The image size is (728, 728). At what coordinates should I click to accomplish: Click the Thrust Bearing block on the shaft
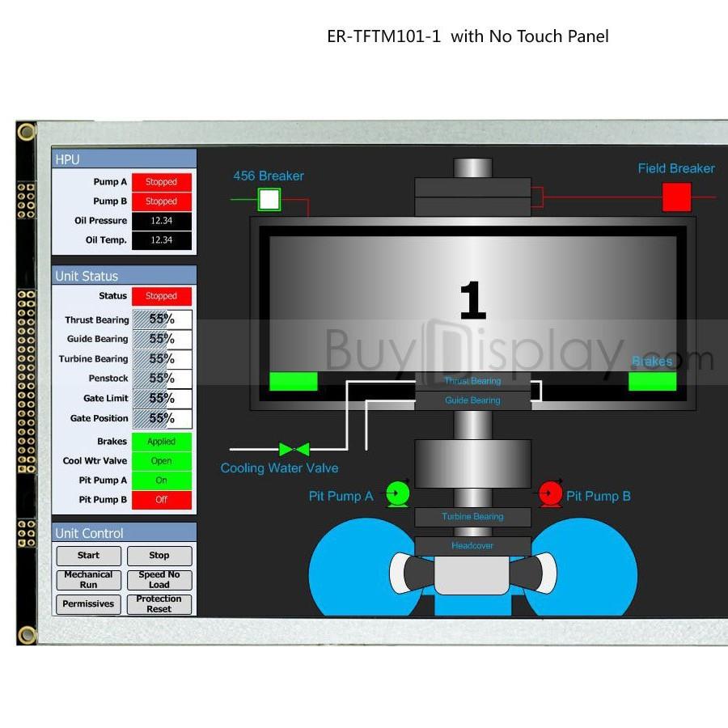(x=472, y=381)
